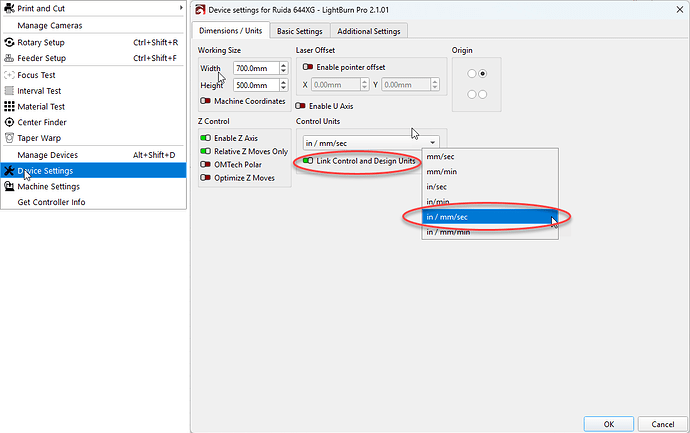Click the Interval Test icon

(x=9, y=91)
